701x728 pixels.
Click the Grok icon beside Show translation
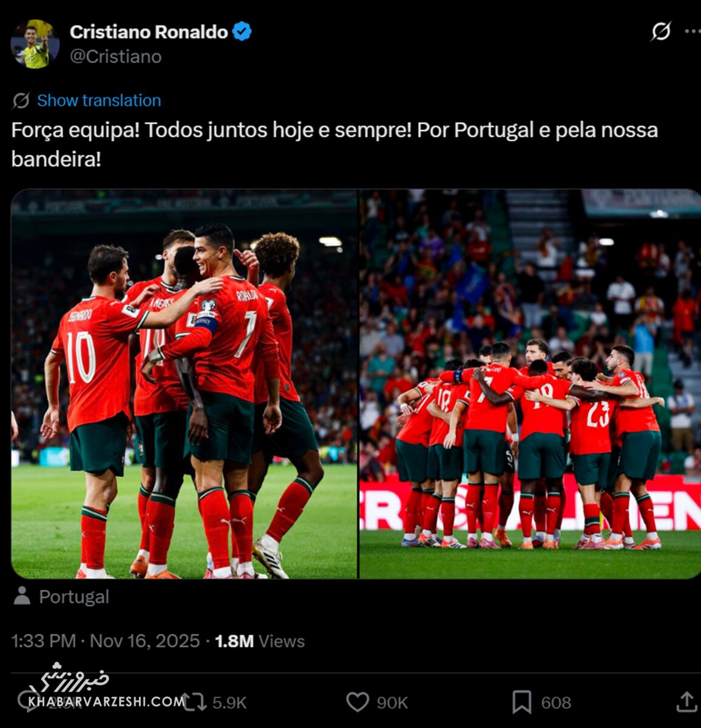pyautogui.click(x=21, y=101)
